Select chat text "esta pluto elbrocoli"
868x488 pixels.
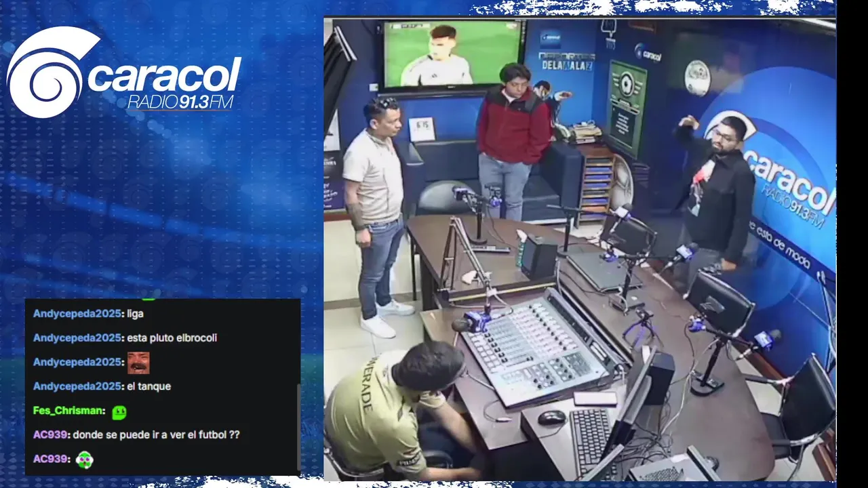point(172,338)
